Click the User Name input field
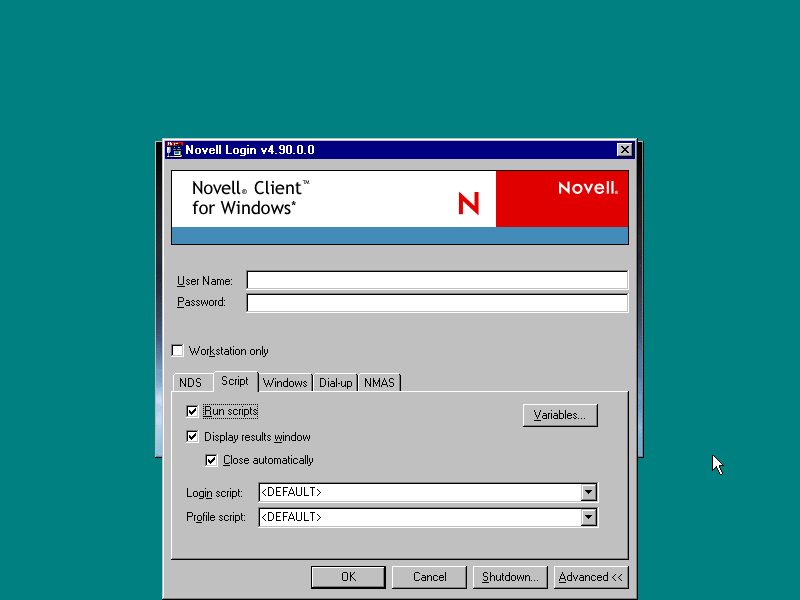Image resolution: width=800 pixels, height=600 pixels. point(437,280)
